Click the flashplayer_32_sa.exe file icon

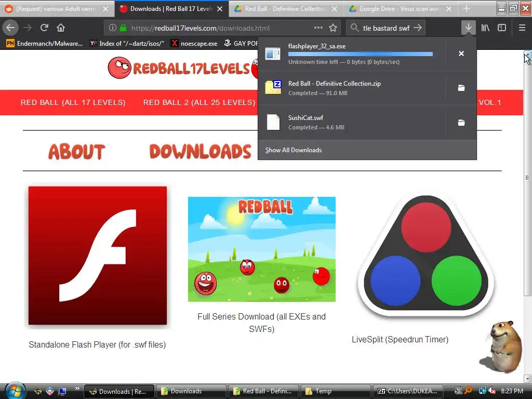(273, 54)
